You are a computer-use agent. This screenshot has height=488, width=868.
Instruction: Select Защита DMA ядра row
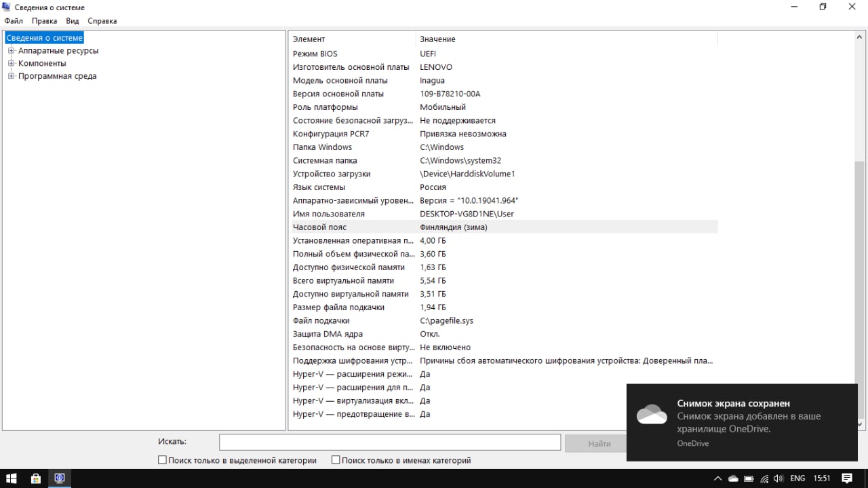click(x=504, y=334)
